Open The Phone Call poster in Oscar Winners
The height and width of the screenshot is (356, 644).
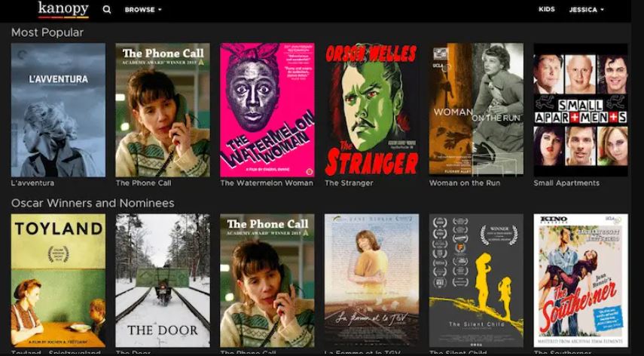tap(267, 281)
